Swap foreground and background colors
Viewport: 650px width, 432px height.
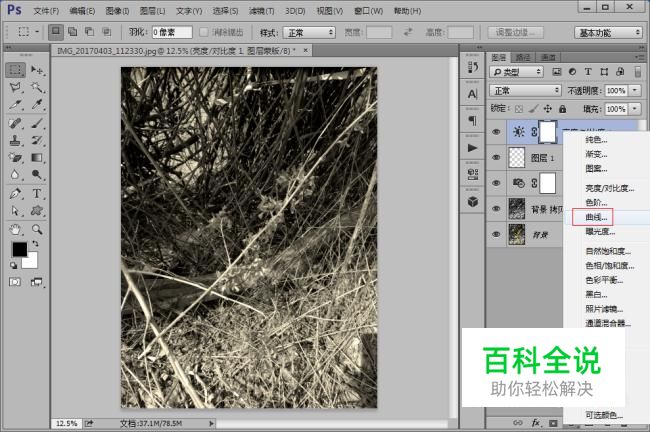35,244
